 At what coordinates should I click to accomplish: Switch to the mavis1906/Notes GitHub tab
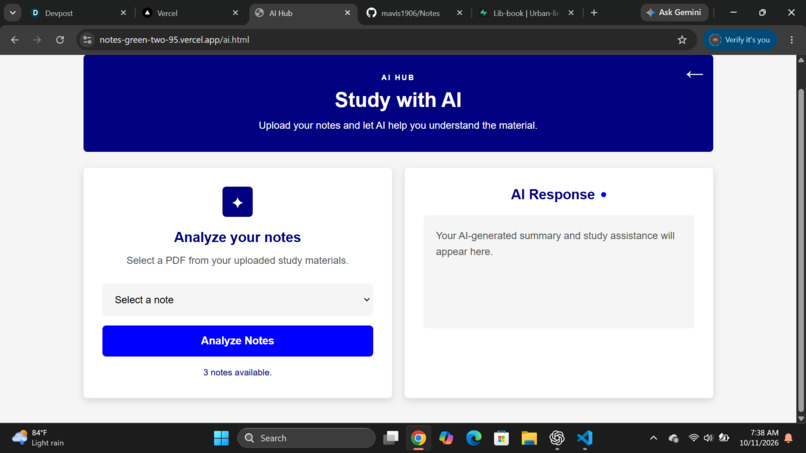[414, 13]
